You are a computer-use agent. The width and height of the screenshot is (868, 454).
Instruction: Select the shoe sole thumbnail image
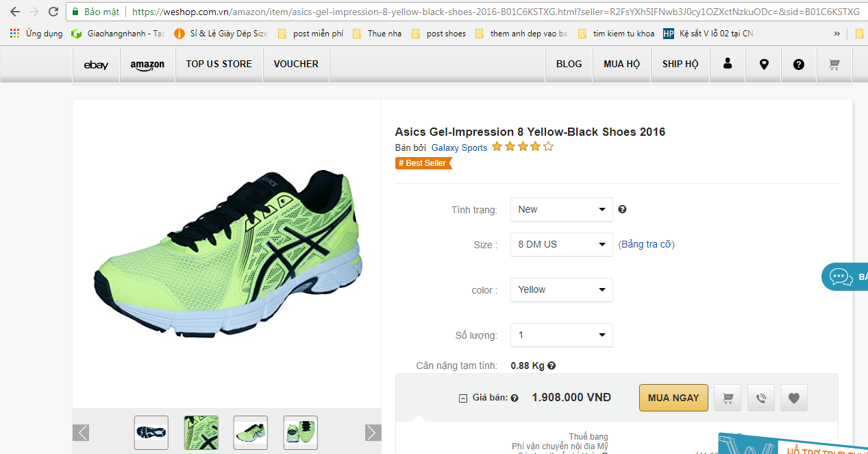tap(151, 432)
